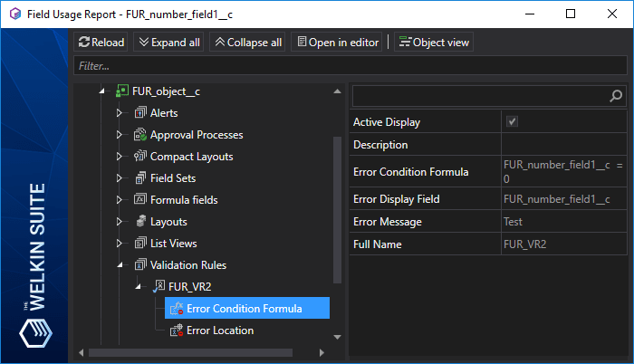
Task: Click Collapse all in the toolbar
Action: coord(247,42)
